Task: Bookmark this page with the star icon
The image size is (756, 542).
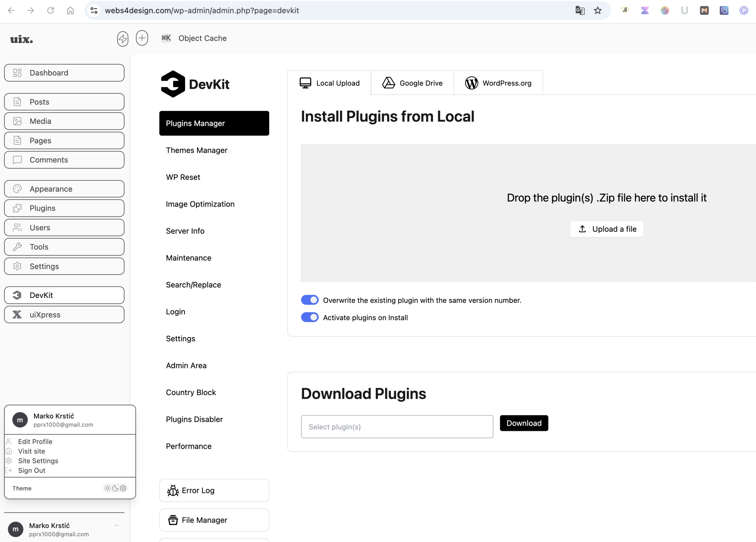Action: (x=598, y=11)
